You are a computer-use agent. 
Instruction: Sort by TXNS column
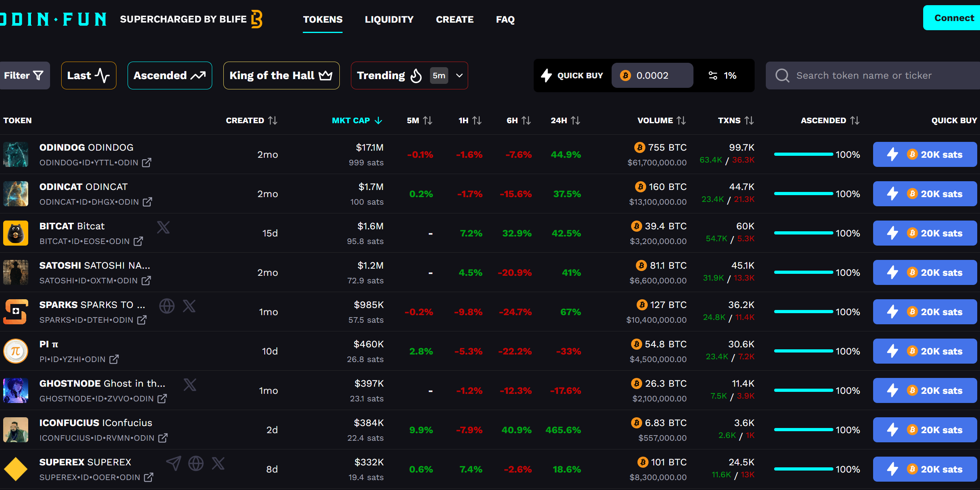[x=736, y=120]
